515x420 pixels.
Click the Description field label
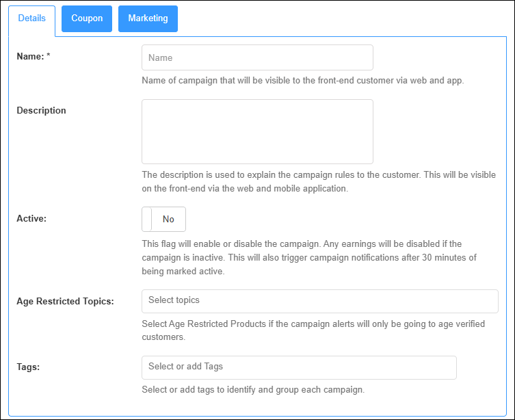click(x=41, y=111)
